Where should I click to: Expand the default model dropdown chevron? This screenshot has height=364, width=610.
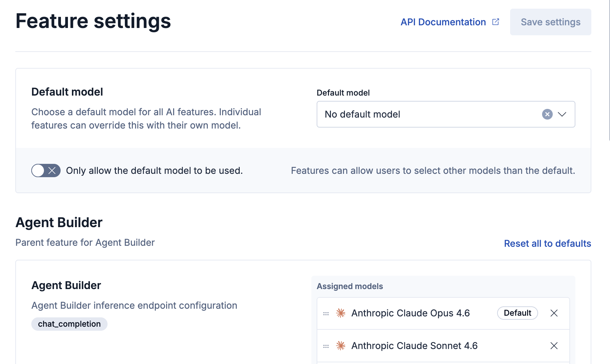pyautogui.click(x=562, y=114)
